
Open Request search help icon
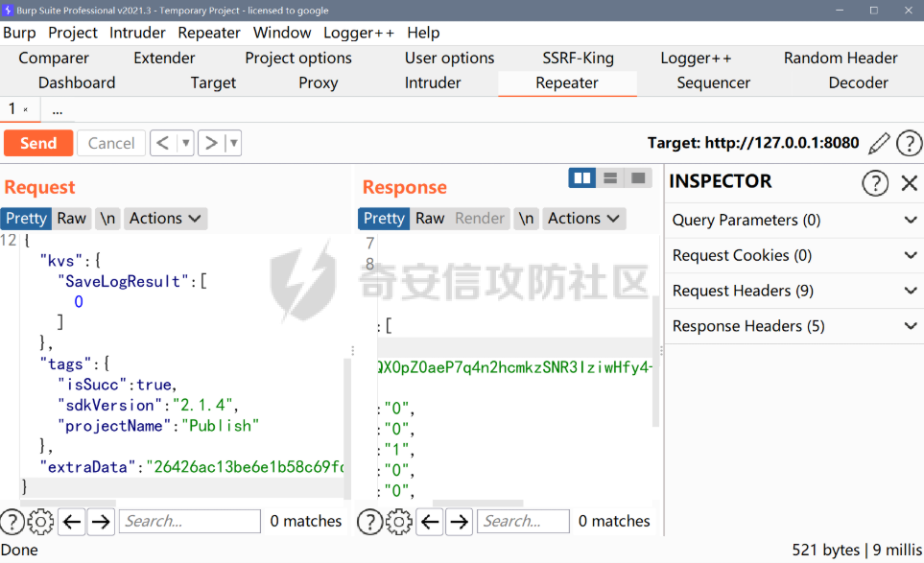[x=12, y=522]
